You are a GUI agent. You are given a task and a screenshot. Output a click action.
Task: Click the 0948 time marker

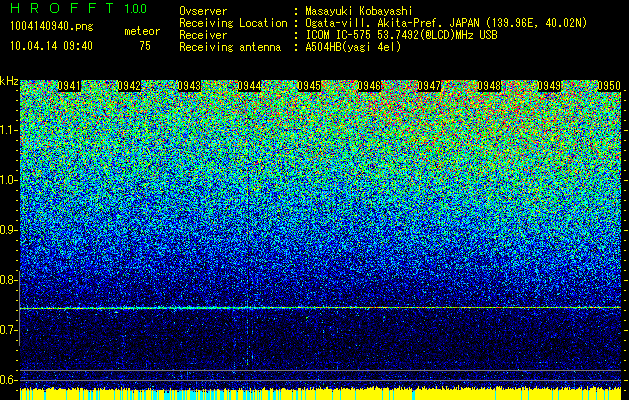click(x=489, y=86)
